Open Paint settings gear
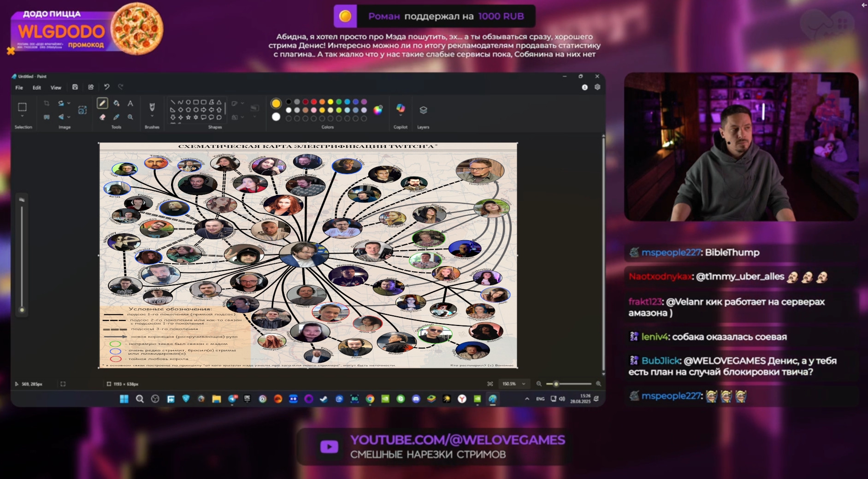Image resolution: width=868 pixels, height=479 pixels. click(x=597, y=87)
